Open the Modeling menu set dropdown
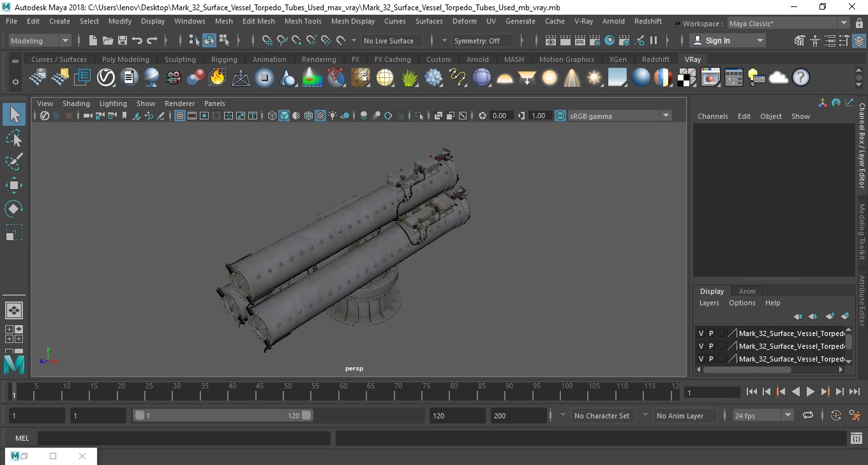Screen dimensions: 868x465 pos(40,40)
